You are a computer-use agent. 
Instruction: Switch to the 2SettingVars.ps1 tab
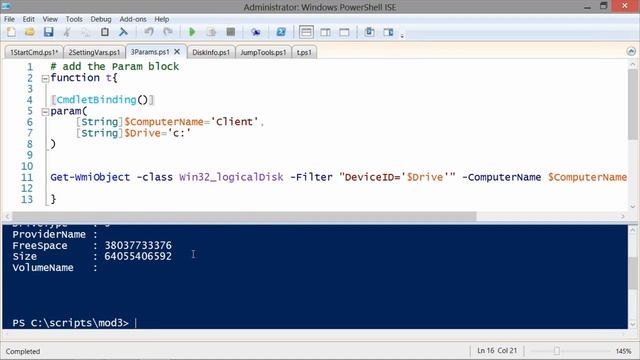coord(94,52)
